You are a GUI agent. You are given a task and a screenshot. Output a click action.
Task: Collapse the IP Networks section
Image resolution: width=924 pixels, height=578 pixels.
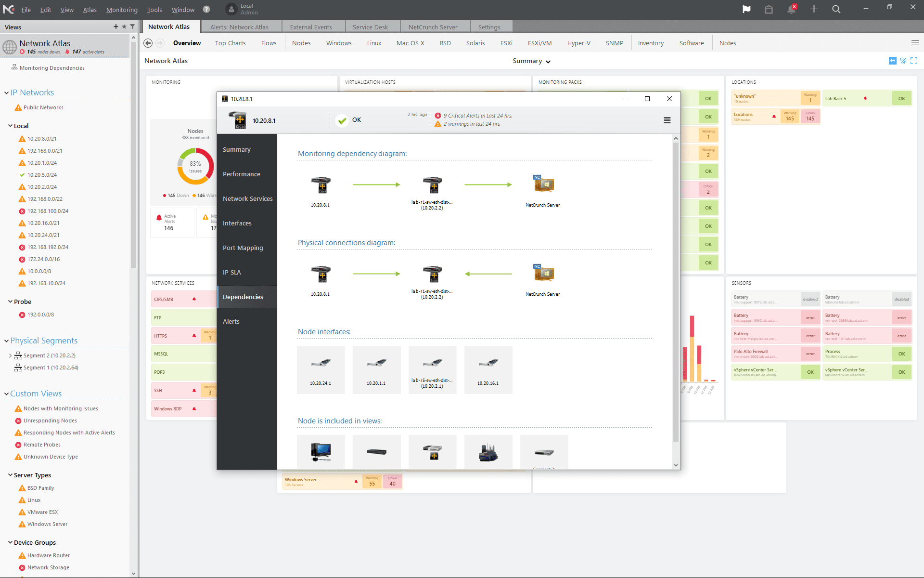[x=7, y=92]
